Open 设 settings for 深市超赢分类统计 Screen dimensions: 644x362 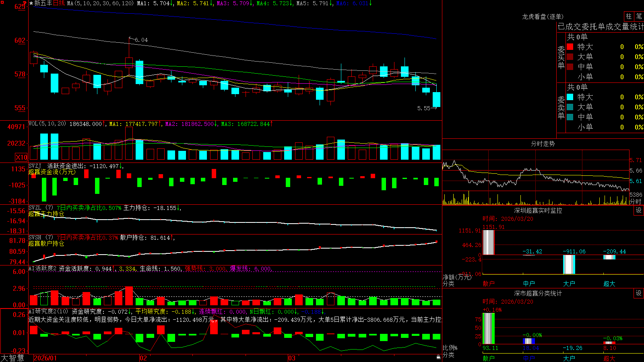point(639,293)
